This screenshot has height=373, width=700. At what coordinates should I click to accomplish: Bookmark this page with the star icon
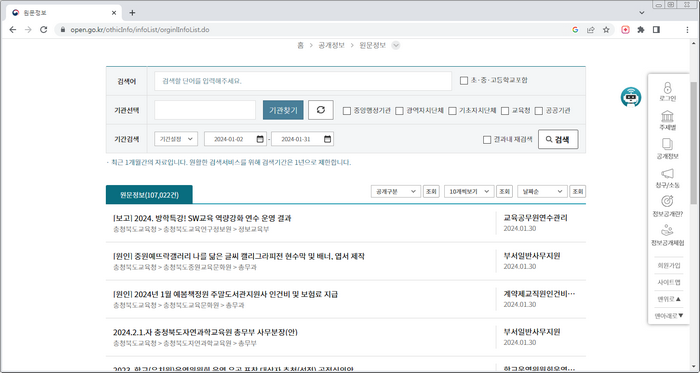(606, 30)
